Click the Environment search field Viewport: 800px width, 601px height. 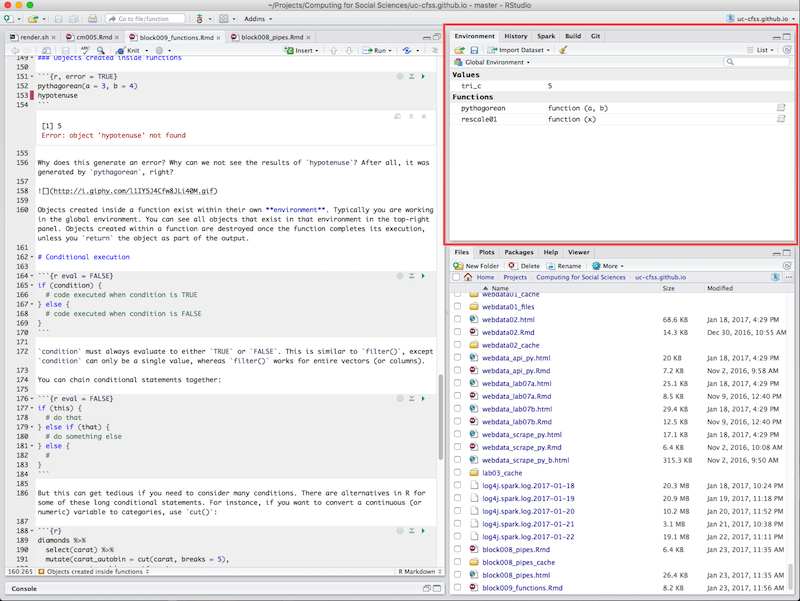tap(757, 62)
